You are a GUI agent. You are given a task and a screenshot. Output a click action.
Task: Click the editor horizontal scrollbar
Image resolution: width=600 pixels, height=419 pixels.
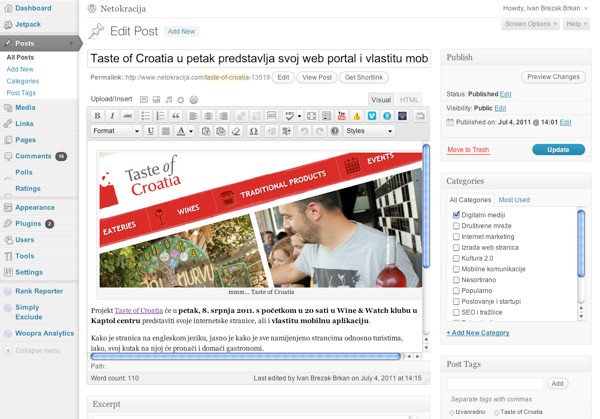245,356
